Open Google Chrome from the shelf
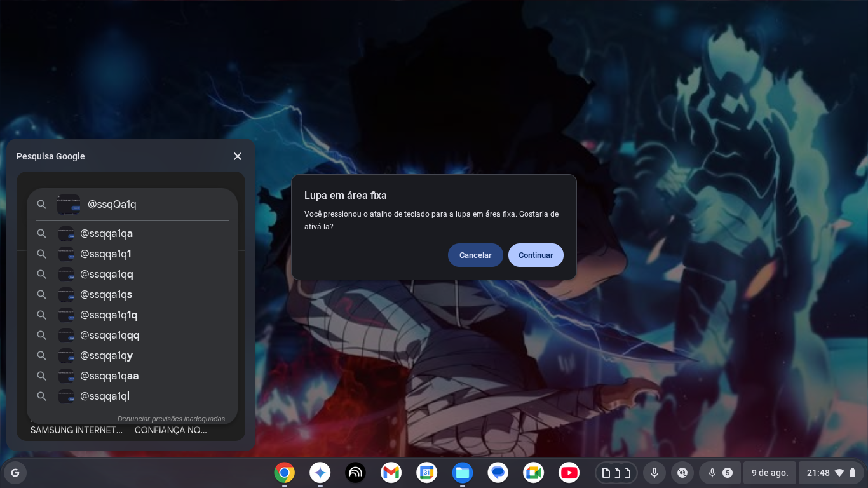The height and width of the screenshot is (488, 868). tap(285, 473)
